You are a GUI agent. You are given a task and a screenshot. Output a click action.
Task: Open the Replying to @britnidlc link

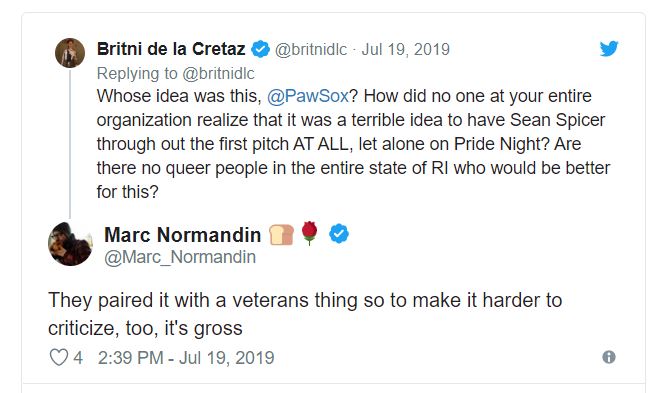176,74
